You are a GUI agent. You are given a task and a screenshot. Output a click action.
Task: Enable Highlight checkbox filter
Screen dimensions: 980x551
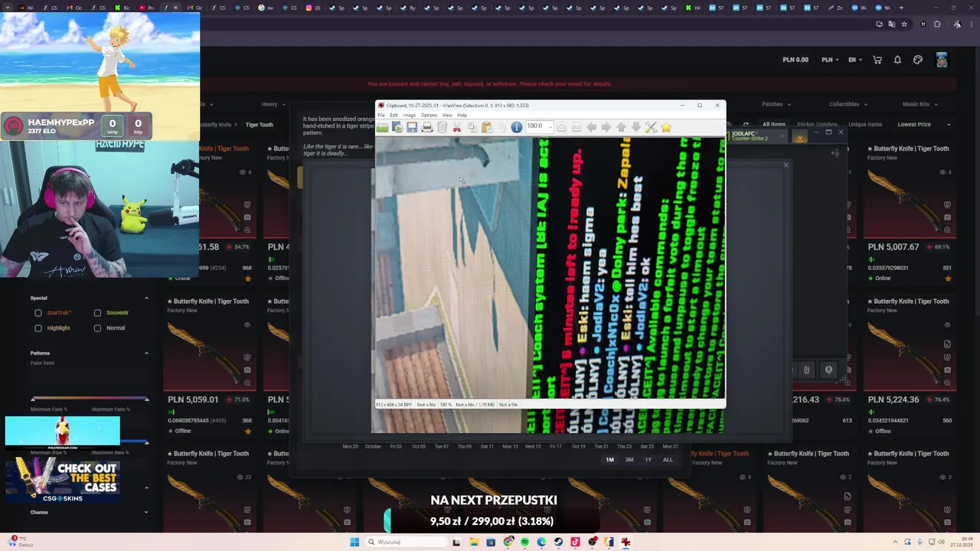[x=38, y=328]
